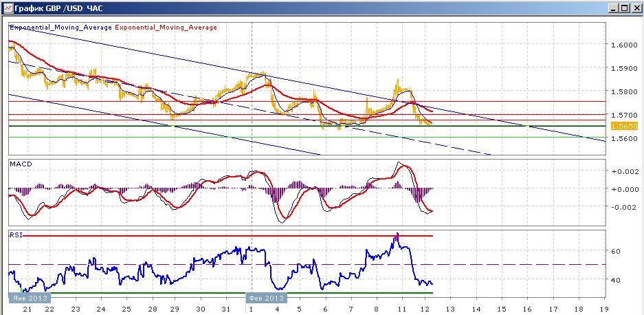This screenshot has height=315, width=644.
Task: Click date label 29 on time axis
Action: [175, 309]
